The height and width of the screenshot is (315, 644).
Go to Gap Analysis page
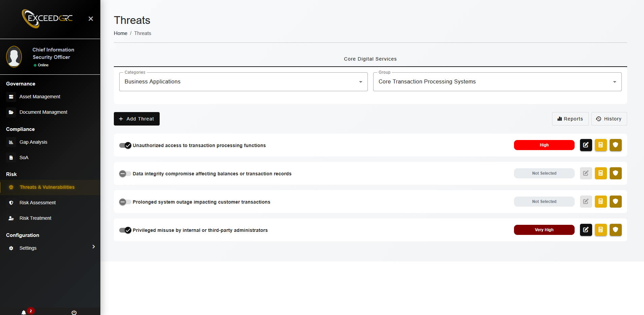click(x=33, y=142)
